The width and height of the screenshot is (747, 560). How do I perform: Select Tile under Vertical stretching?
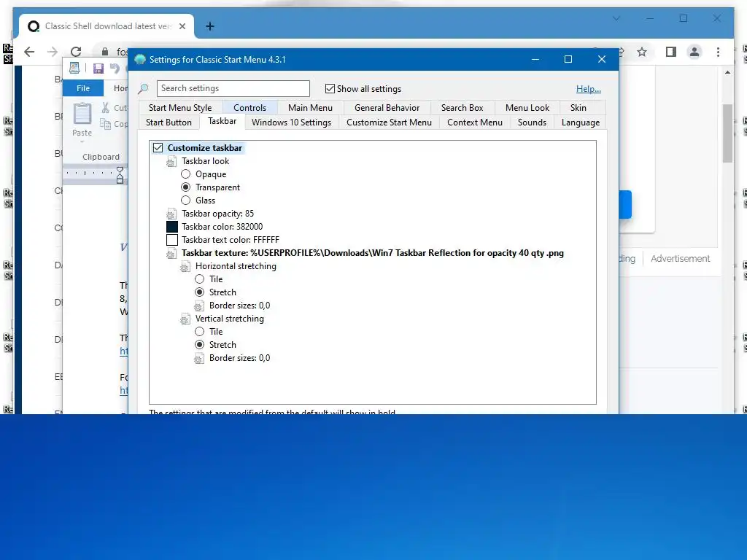click(x=200, y=332)
